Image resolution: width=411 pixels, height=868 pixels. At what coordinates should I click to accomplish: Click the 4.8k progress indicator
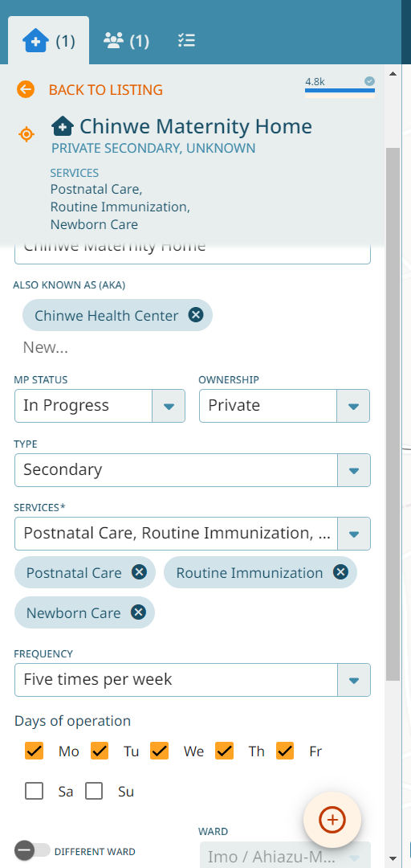coord(340,86)
